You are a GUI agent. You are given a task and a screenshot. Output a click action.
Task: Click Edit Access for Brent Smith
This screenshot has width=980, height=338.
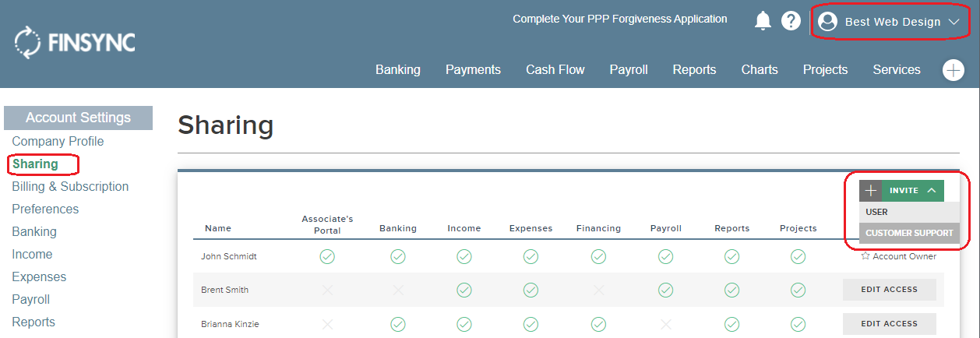tap(890, 290)
